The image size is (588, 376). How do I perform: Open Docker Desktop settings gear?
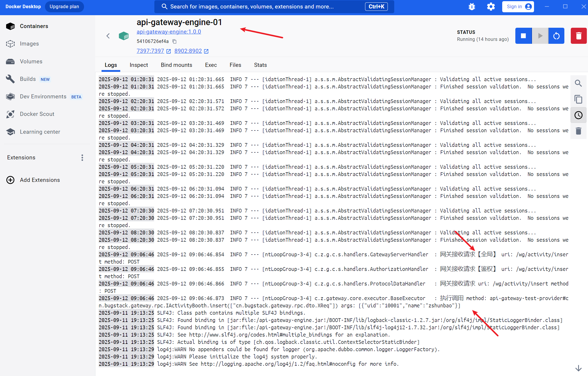[x=491, y=7]
